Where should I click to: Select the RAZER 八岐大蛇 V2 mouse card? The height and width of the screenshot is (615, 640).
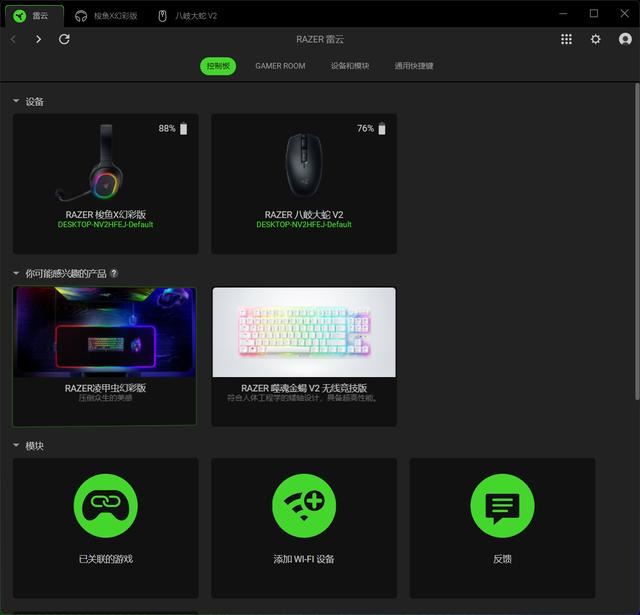304,183
